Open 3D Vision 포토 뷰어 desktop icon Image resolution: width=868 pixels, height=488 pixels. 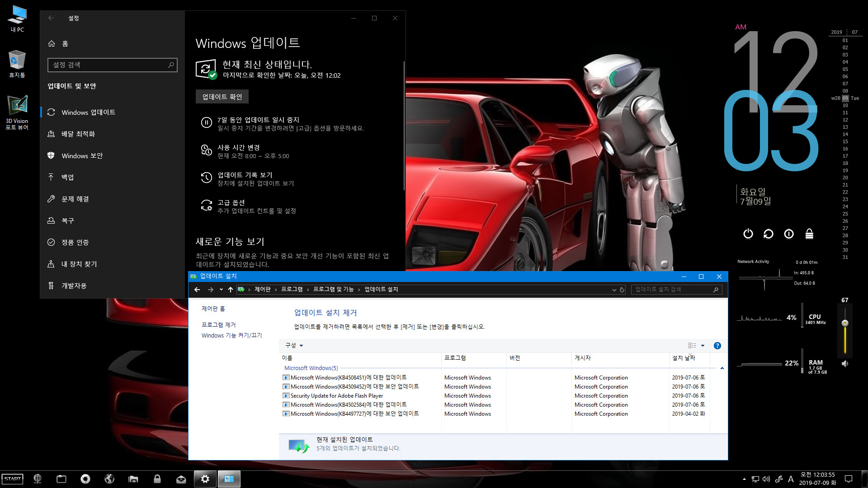17,113
